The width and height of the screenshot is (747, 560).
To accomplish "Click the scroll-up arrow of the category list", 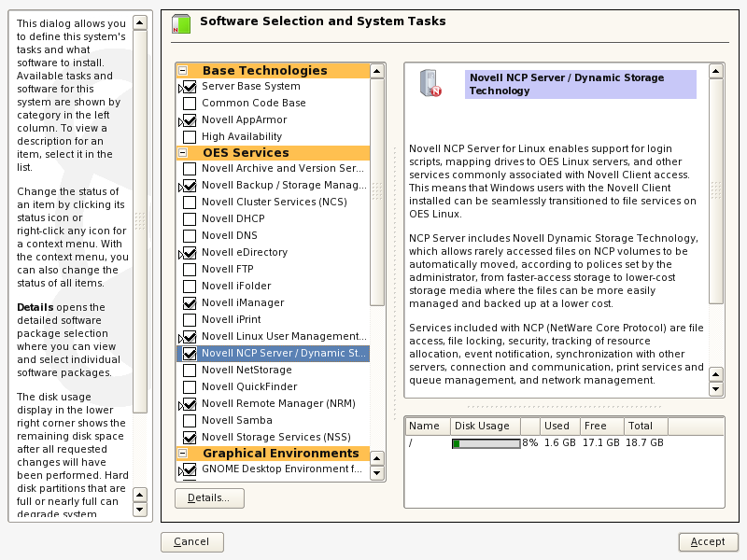I will pos(377,70).
